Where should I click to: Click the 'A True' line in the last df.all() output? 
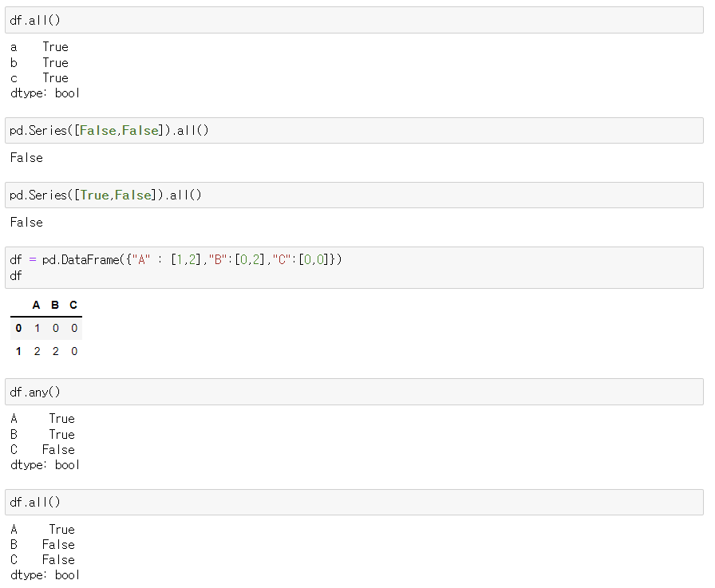(42, 530)
